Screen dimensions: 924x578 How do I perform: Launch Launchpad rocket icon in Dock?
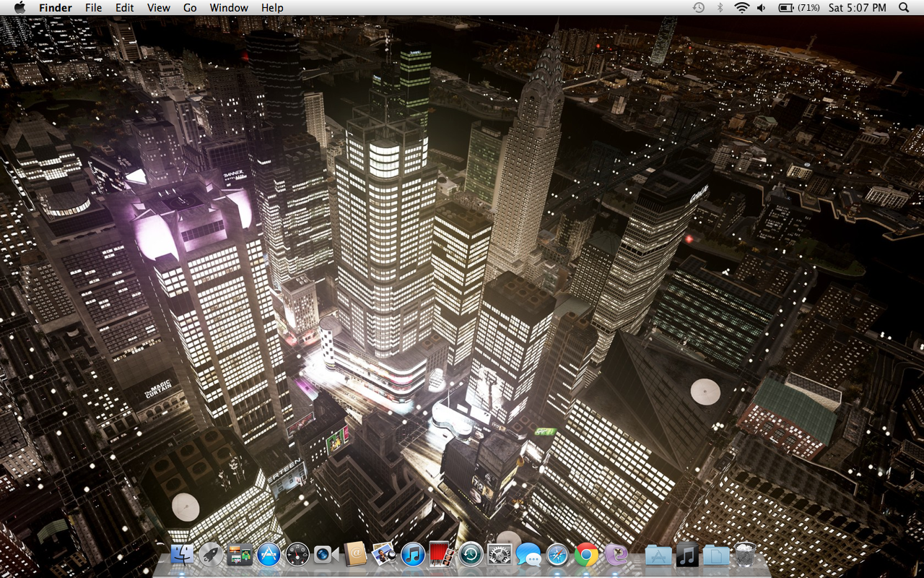(x=211, y=554)
